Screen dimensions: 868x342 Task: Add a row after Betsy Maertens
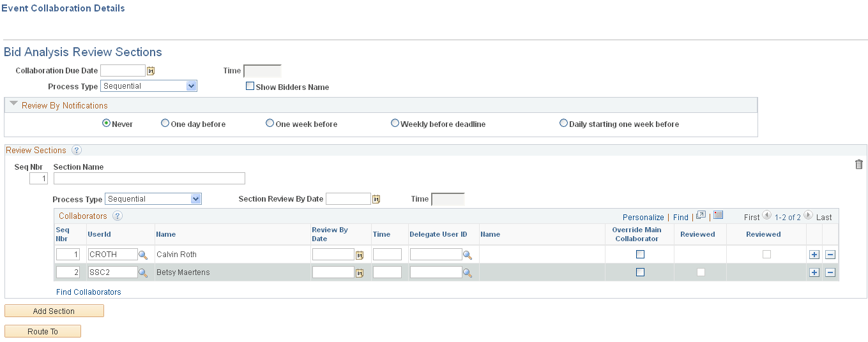click(x=814, y=272)
